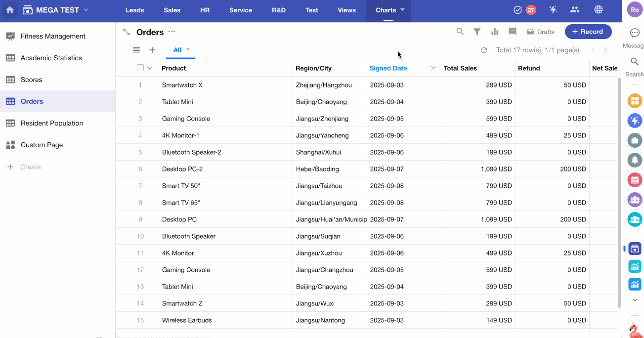Open the All view dropdown arrow
The image size is (644, 338).
coord(188,49)
